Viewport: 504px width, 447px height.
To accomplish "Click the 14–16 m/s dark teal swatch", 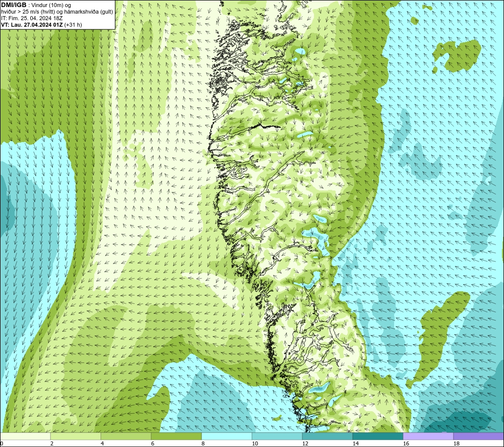I will pyautogui.click(x=377, y=436).
